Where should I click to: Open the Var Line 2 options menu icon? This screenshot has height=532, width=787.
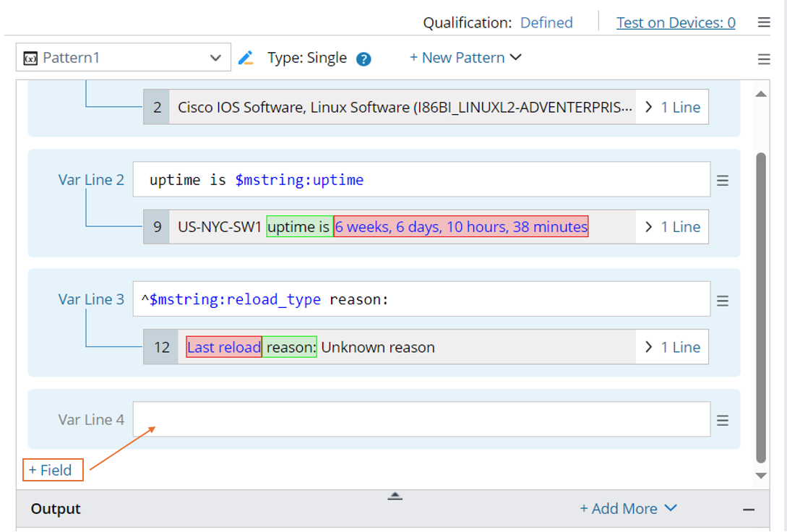point(723,181)
